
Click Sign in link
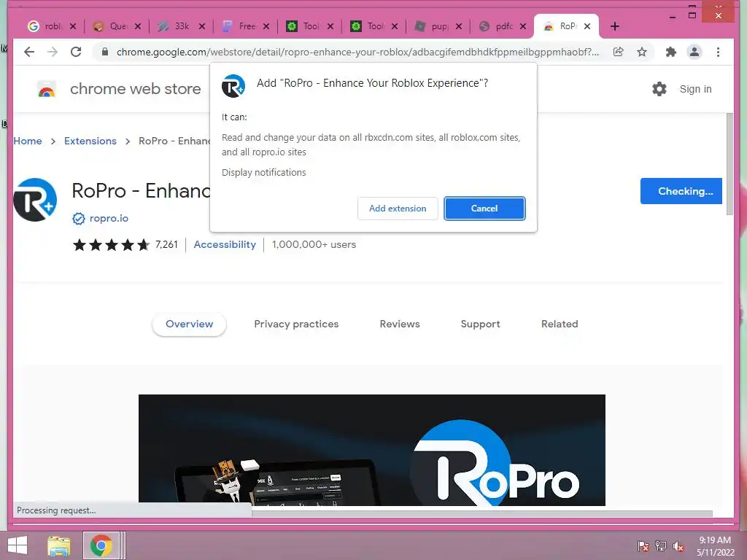point(695,89)
